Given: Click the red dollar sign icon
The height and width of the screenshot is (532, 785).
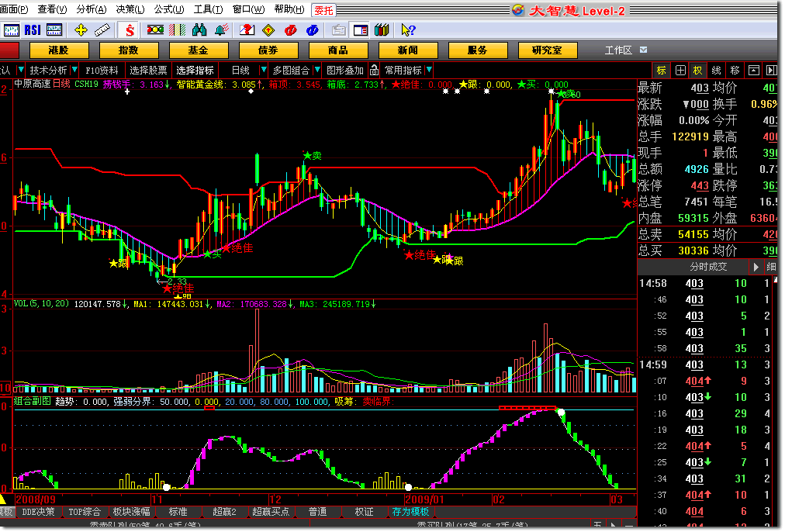Looking at the screenshot, I should point(130,30).
